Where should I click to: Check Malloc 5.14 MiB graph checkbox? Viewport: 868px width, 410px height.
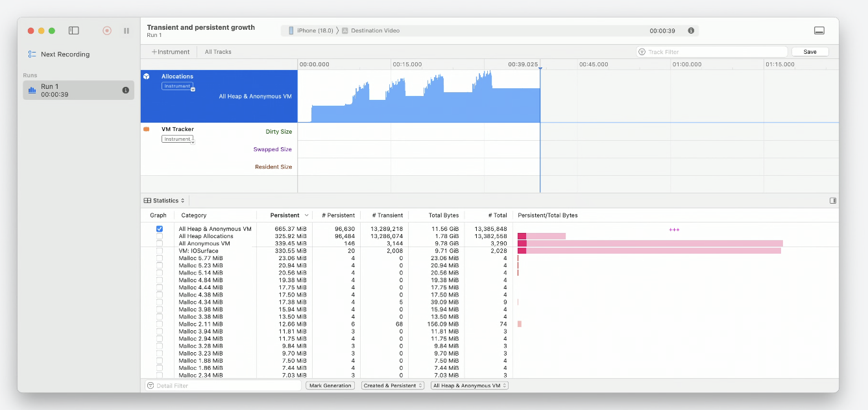pyautogui.click(x=160, y=272)
